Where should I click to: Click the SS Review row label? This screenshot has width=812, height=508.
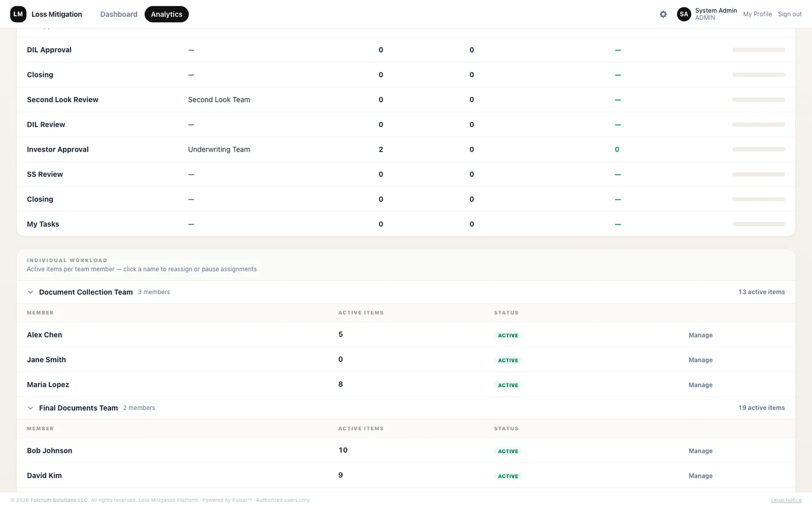coord(45,174)
